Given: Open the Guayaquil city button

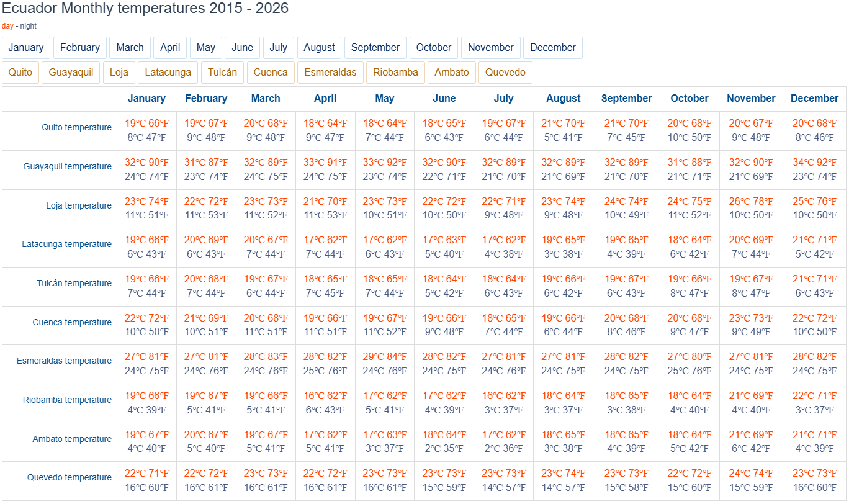Looking at the screenshot, I should 71,73.
